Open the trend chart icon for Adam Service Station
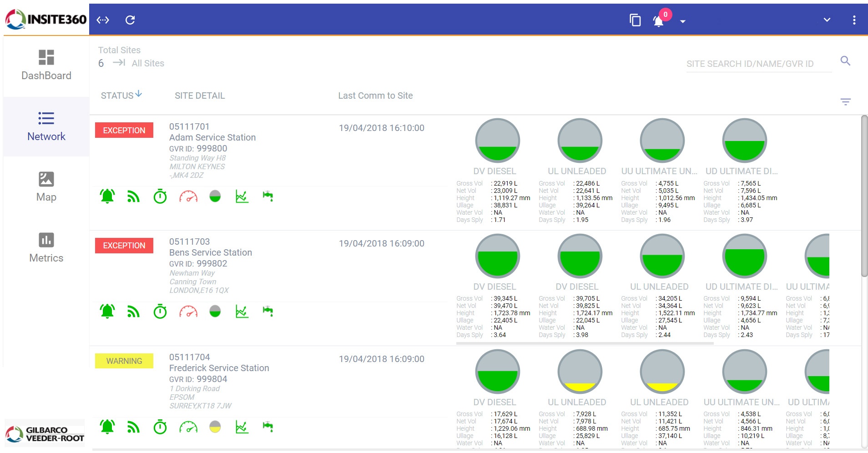The width and height of the screenshot is (868, 453). (242, 196)
